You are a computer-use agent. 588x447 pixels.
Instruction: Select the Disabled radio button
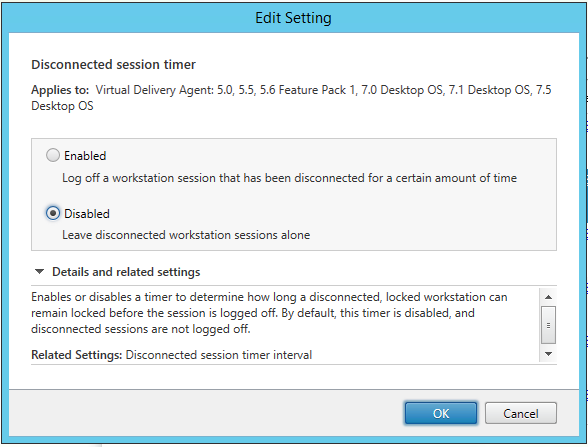[53, 213]
